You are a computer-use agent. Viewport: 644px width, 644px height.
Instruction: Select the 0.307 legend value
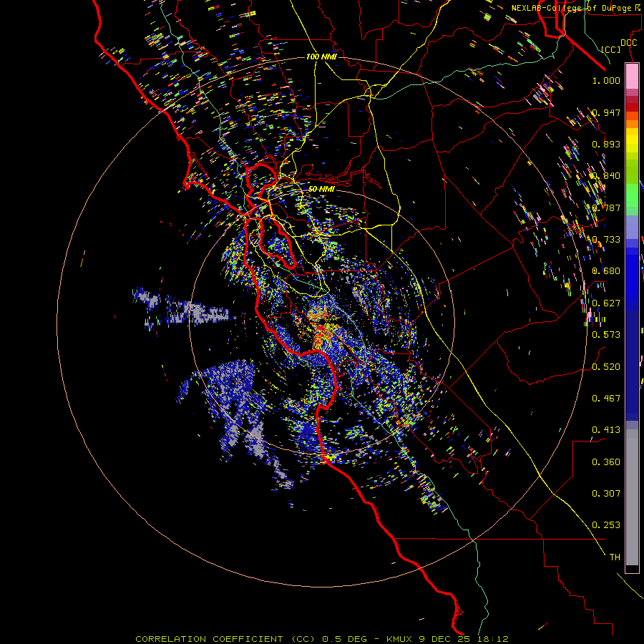tap(606, 494)
